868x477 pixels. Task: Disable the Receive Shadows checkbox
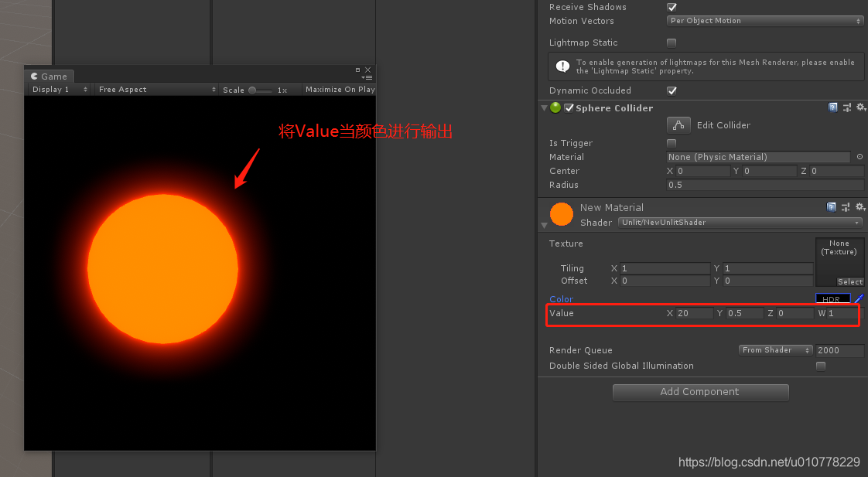671,7
